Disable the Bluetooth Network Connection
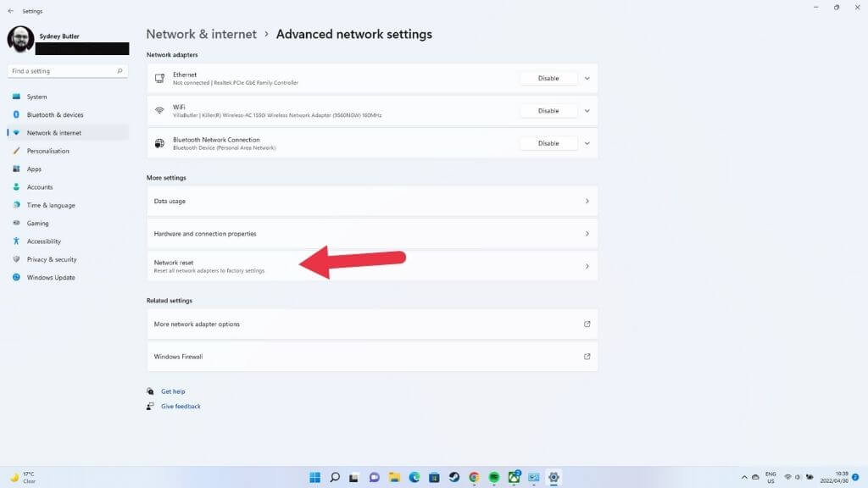 pos(548,143)
